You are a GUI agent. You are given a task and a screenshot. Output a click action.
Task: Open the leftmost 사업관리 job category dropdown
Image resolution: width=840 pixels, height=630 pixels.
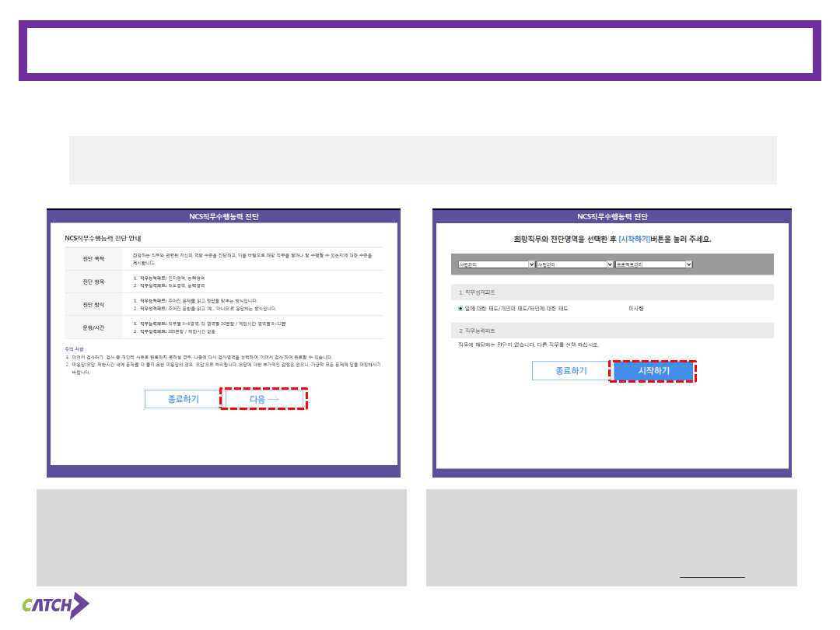pos(496,264)
